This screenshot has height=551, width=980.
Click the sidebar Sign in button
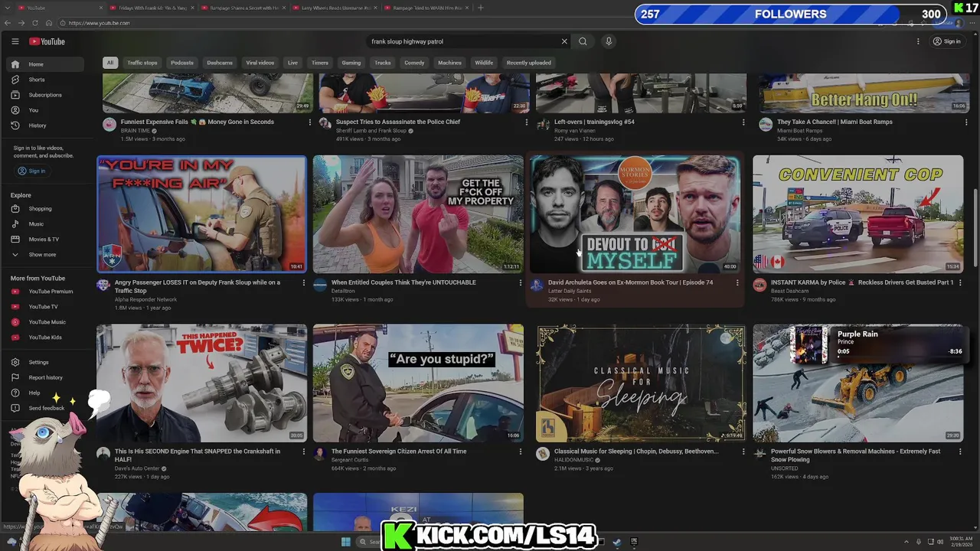tap(31, 171)
